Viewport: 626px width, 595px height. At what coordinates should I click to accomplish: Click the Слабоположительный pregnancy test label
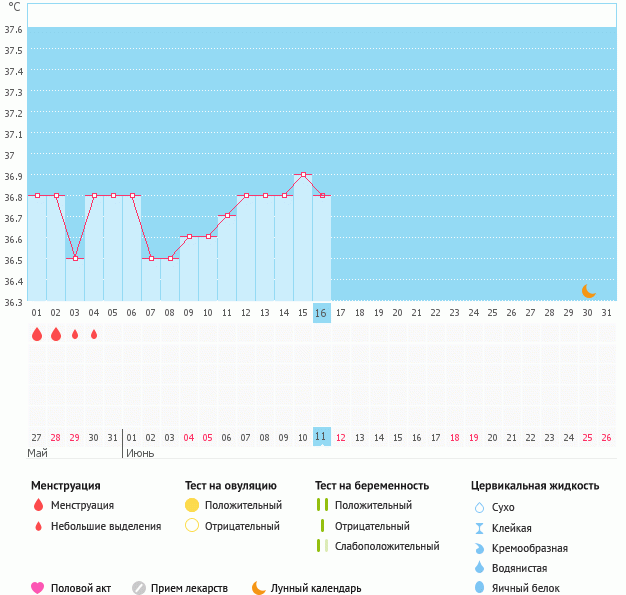[387, 546]
